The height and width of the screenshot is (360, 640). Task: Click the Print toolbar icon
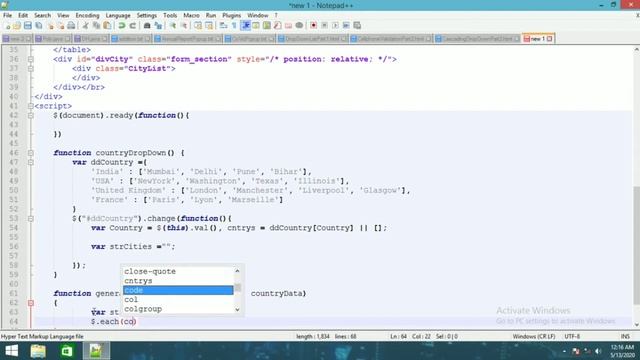click(71, 25)
